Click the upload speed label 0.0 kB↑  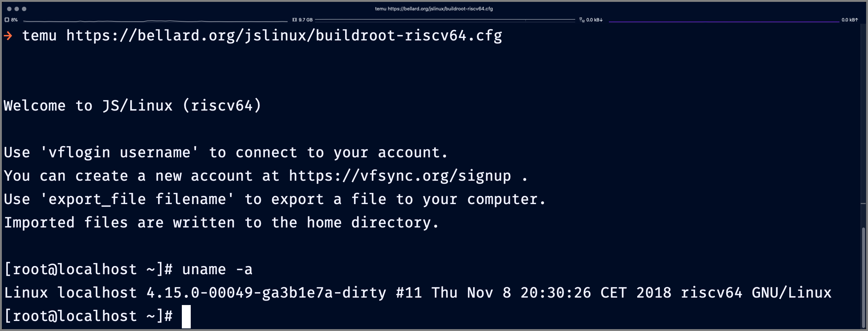851,20
